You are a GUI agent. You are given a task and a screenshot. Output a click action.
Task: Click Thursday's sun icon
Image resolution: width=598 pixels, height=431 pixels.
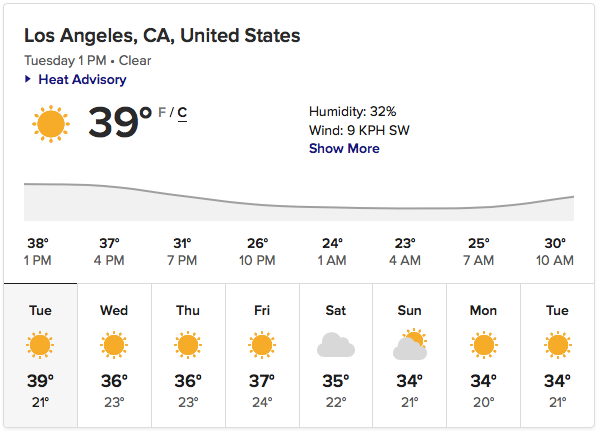[188, 345]
